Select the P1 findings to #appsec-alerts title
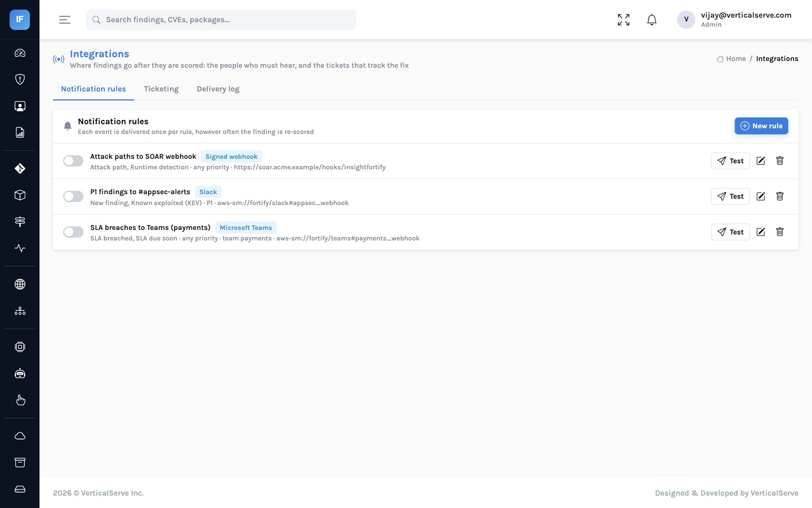 coord(140,192)
